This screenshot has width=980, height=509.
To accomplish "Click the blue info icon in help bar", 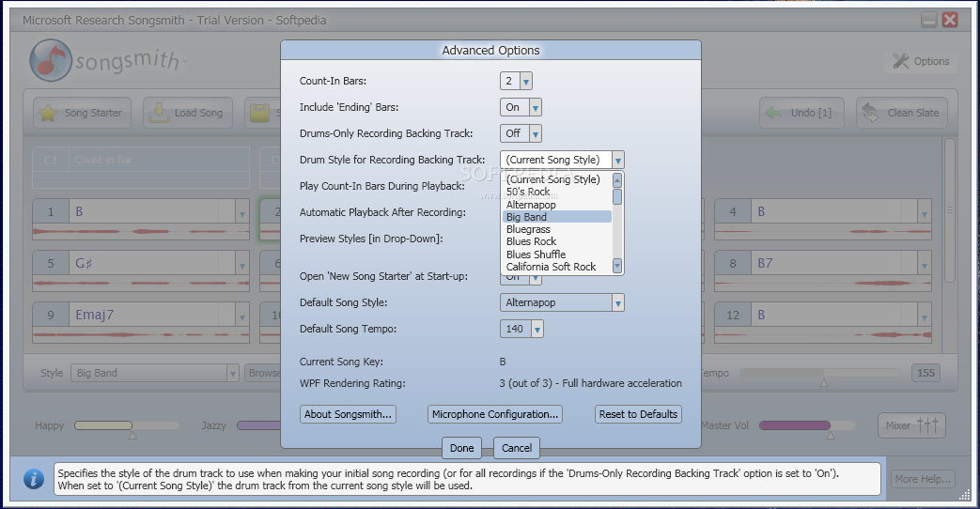I will pyautogui.click(x=34, y=479).
